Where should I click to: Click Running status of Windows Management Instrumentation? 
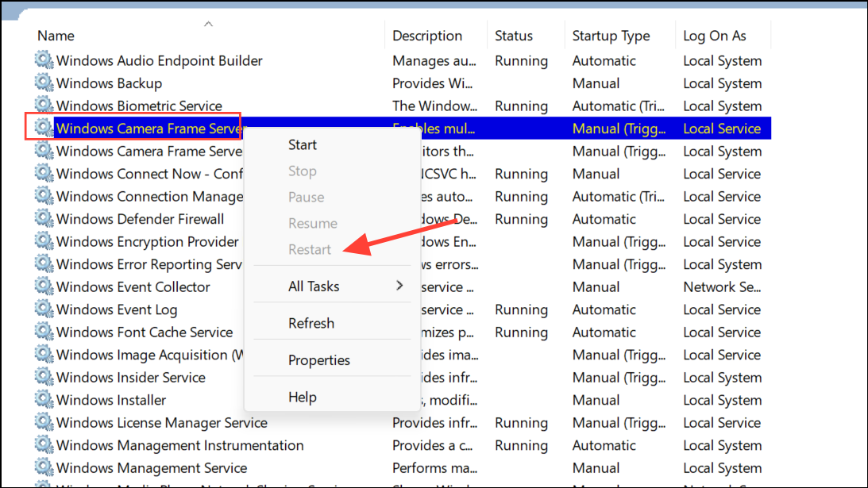pyautogui.click(x=521, y=445)
